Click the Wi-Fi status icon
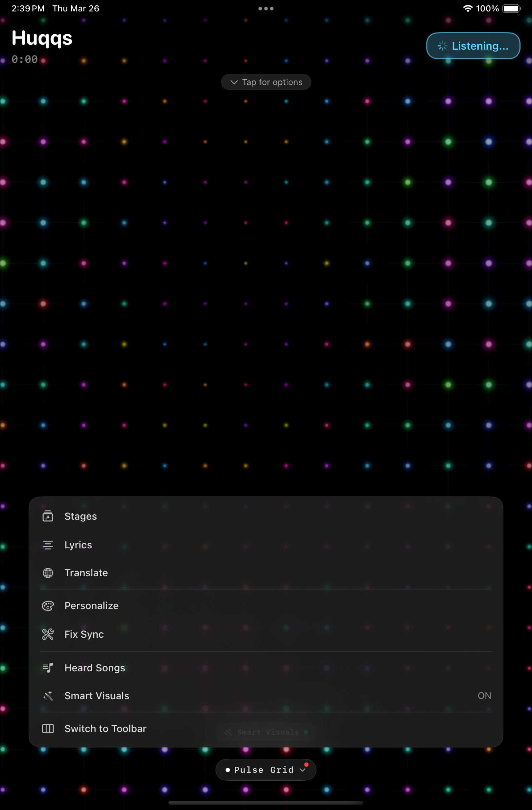Screen dimensions: 532x810 [x=468, y=9]
